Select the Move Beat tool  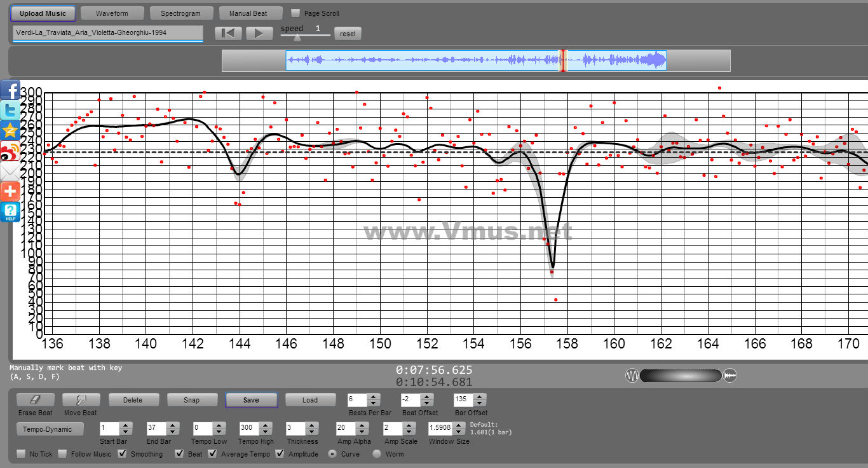pos(81,400)
